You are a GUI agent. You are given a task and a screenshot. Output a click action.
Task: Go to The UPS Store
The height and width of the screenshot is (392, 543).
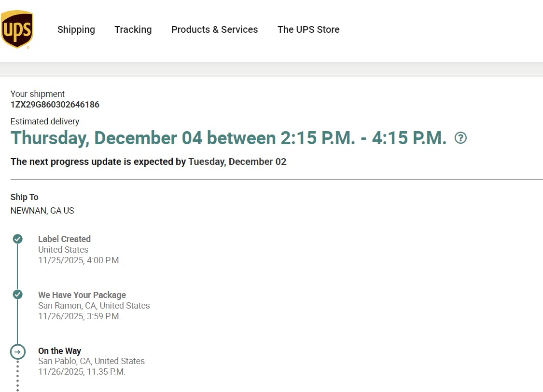(x=308, y=29)
